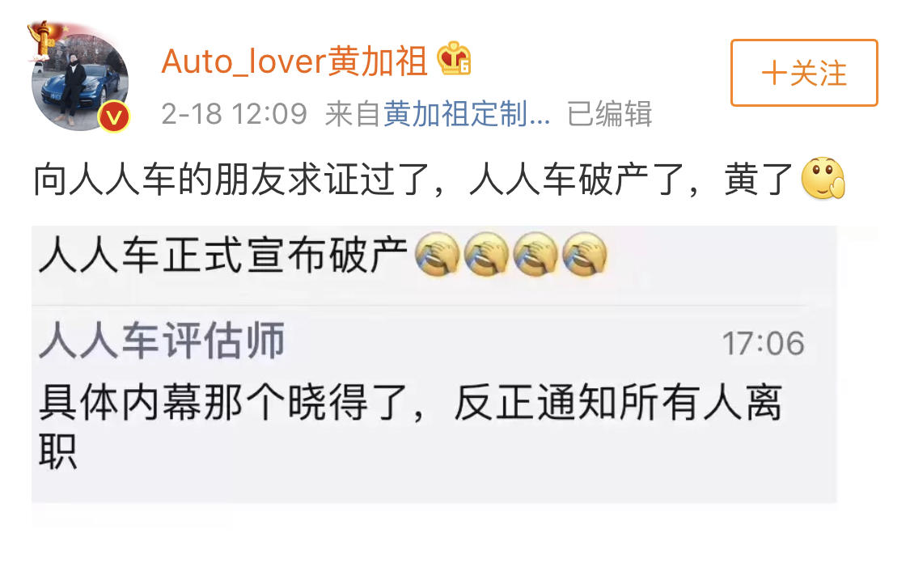The image size is (910, 588).
Task: Click the message mentioning 通知所有人离职
Action: tap(411, 425)
